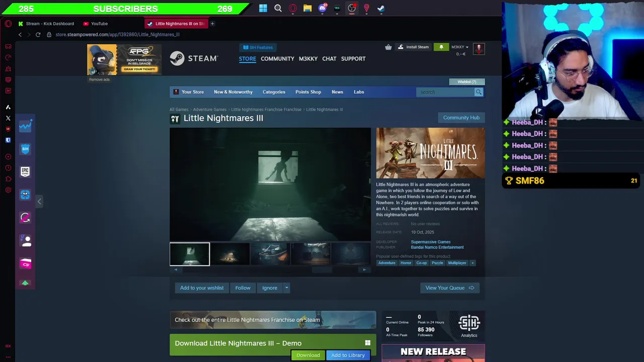The width and height of the screenshot is (644, 362).
Task: Open the Steam app taskbar icon
Action: [x=381, y=8]
